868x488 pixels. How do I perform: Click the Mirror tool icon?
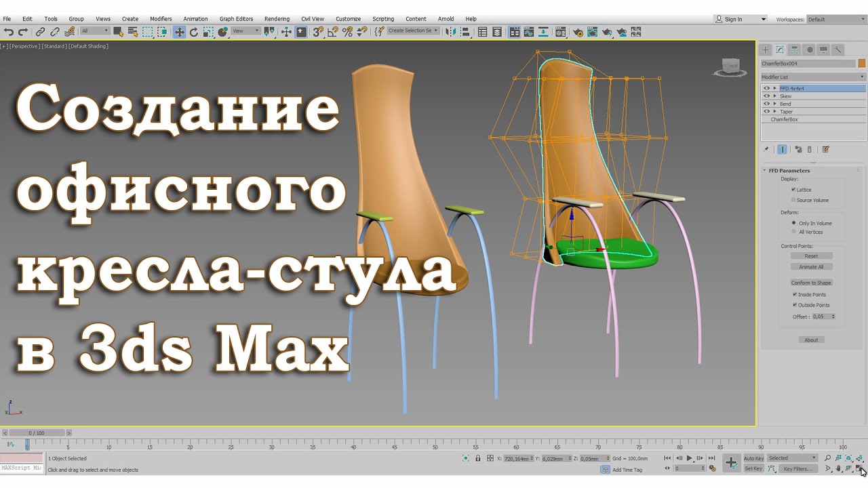tap(452, 31)
